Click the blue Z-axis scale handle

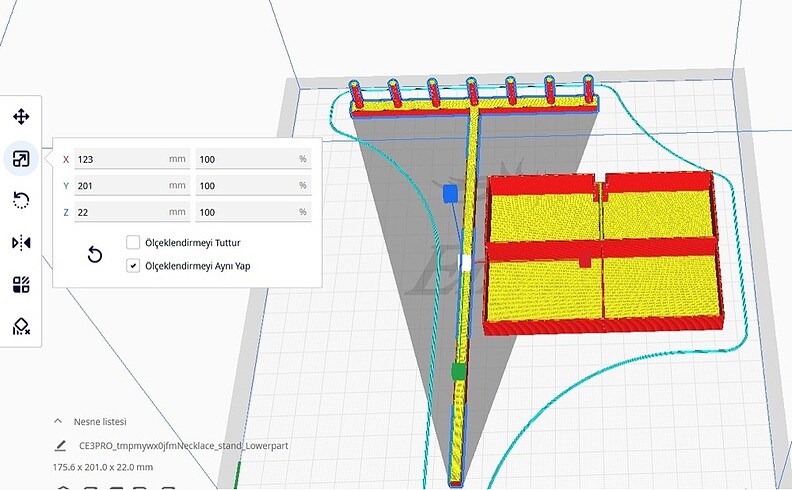coord(449,190)
